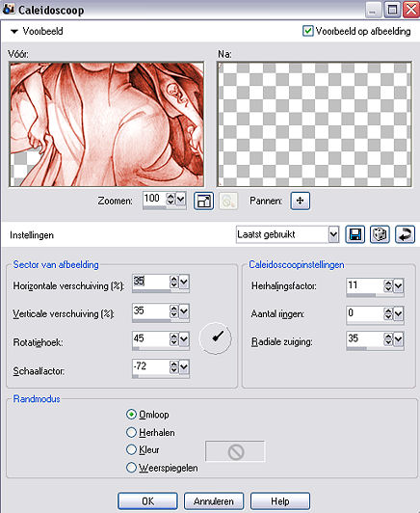Click the Rotatiehoek angle dial
The height and width of the screenshot is (513, 420).
pyautogui.click(x=216, y=337)
